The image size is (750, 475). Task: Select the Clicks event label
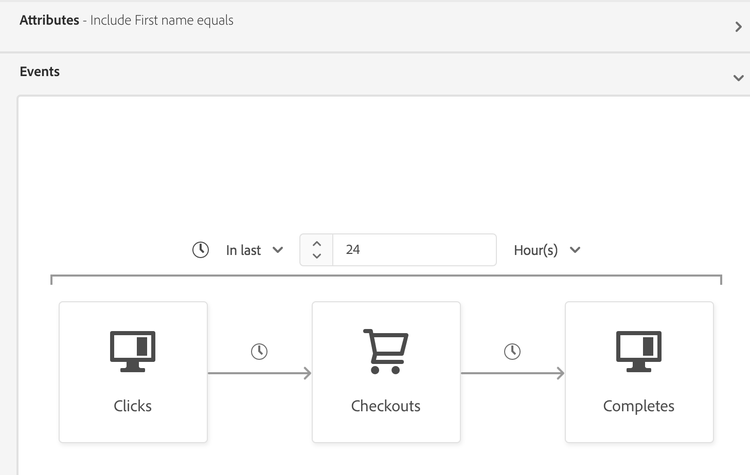pos(133,406)
